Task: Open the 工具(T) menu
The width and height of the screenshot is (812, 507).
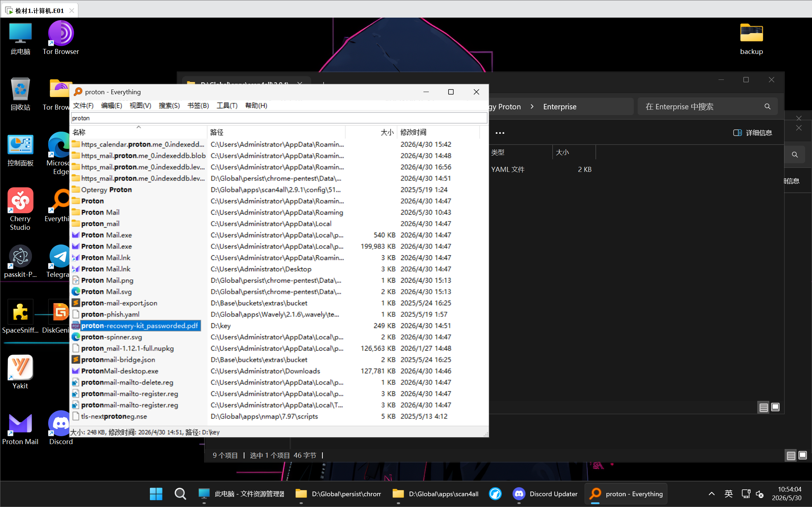Action: click(x=227, y=105)
